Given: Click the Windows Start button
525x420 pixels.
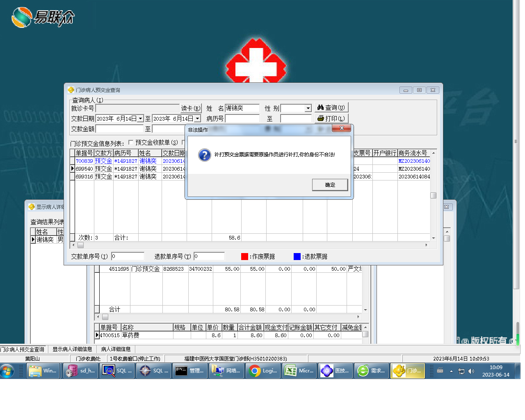Looking at the screenshot, I should (7, 371).
